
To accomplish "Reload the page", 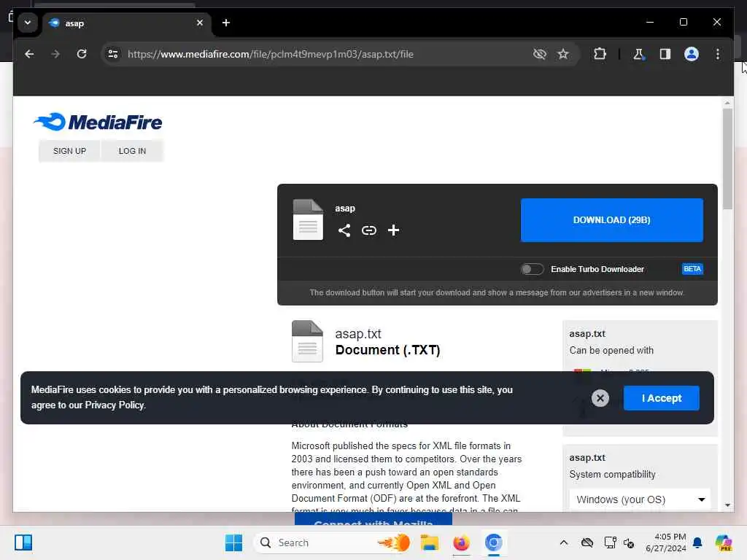I will [82, 54].
